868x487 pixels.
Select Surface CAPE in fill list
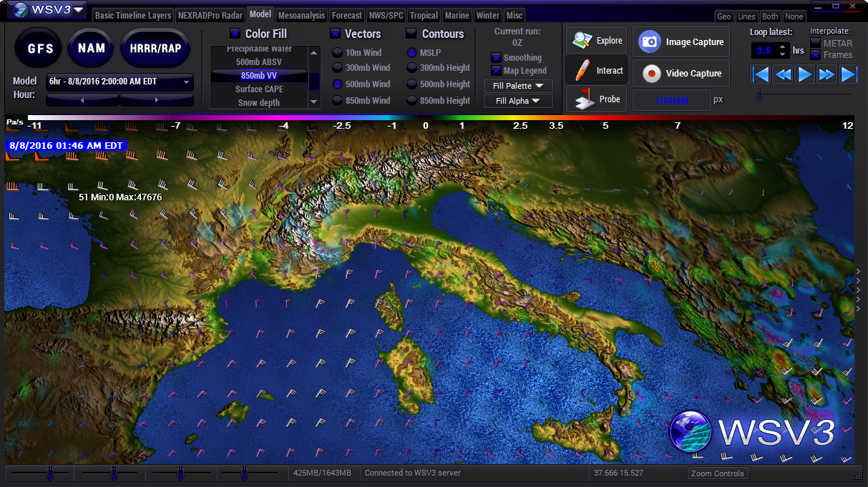(259, 89)
